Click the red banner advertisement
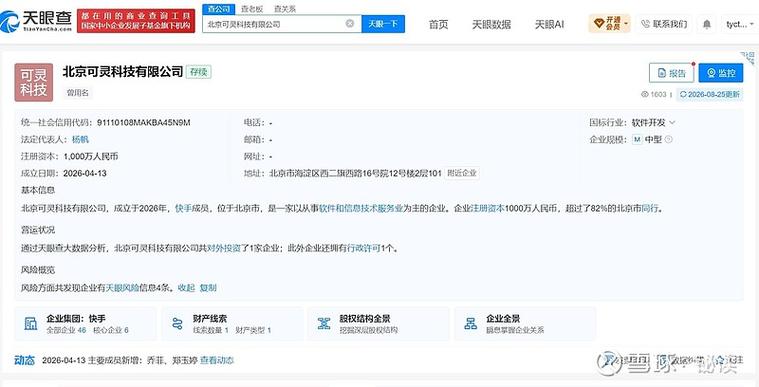 pos(136,21)
